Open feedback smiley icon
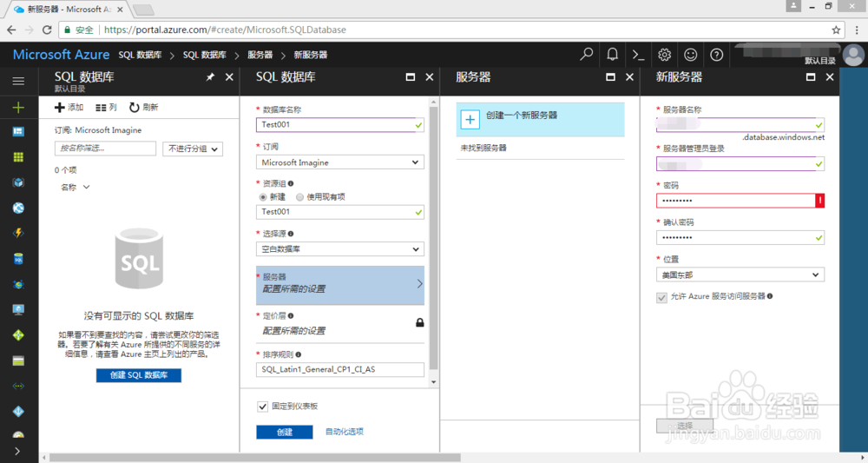 (690, 54)
